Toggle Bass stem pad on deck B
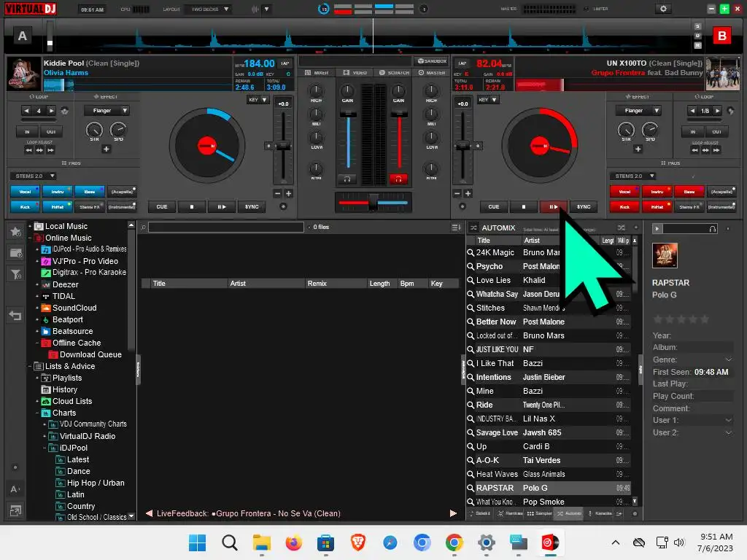747x560 pixels. click(x=689, y=192)
